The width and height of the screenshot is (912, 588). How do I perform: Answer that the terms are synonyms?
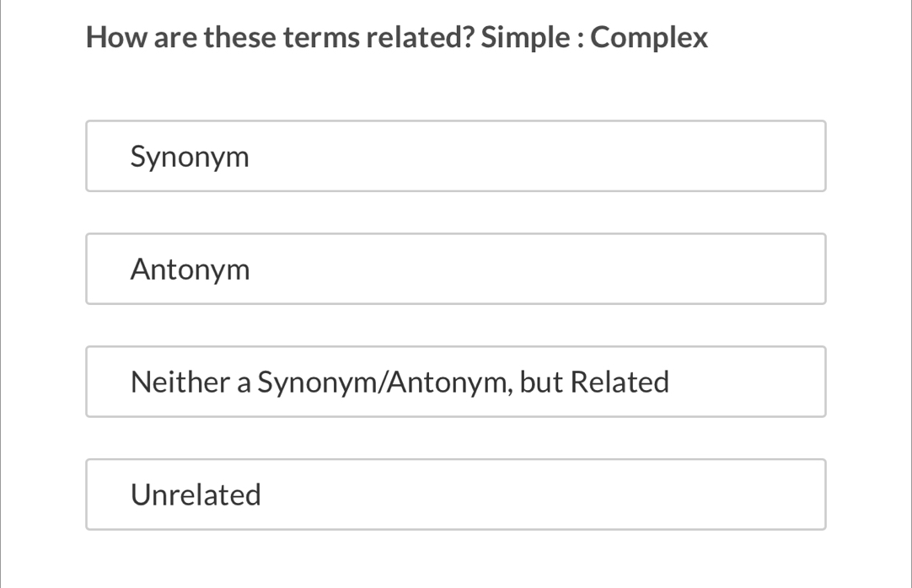pos(455,157)
